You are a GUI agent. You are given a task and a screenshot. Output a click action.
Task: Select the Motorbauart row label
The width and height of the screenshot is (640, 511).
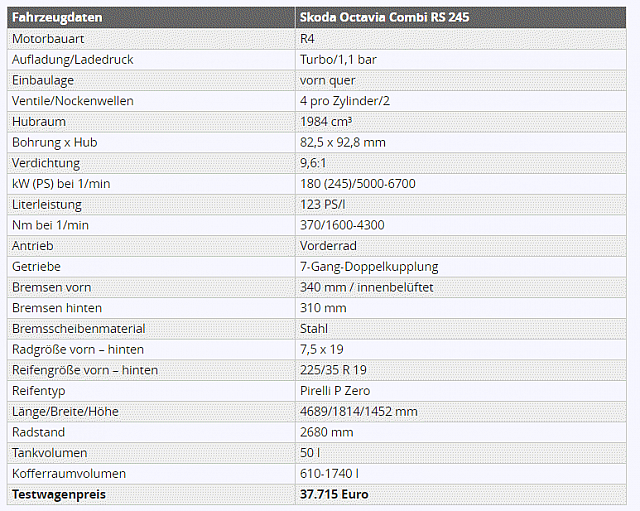click(49, 38)
